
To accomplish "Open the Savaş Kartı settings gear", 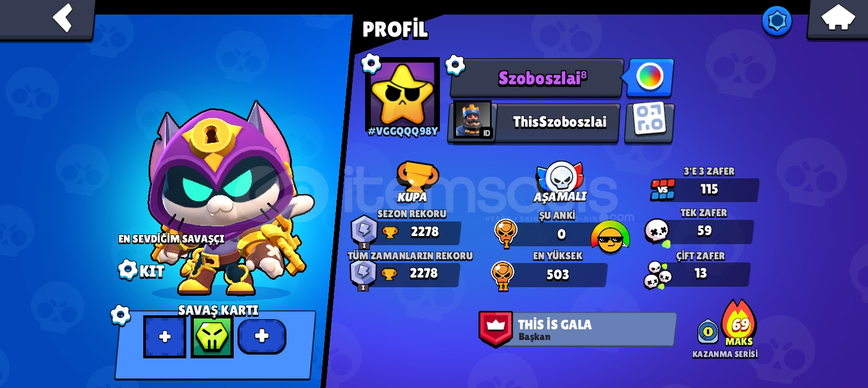I will point(121,315).
